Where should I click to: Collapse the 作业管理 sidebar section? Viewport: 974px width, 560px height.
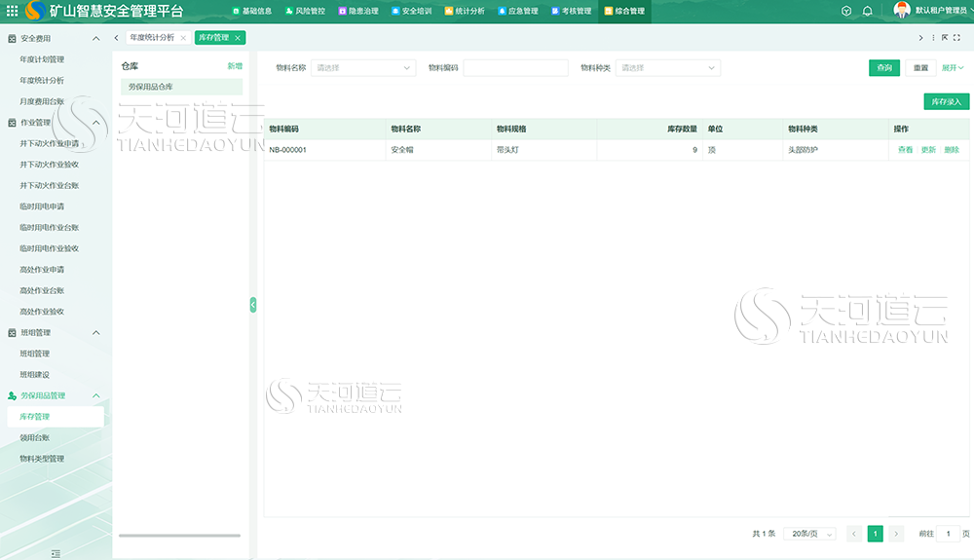96,123
